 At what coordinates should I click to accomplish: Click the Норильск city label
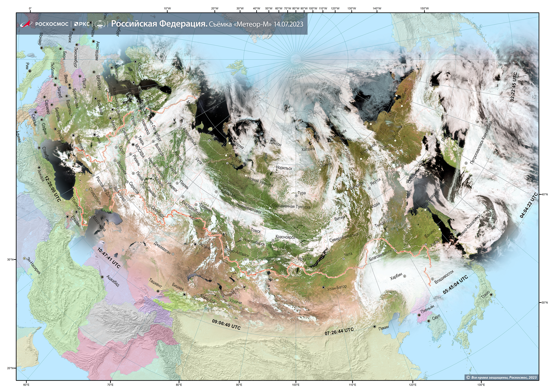(284, 168)
